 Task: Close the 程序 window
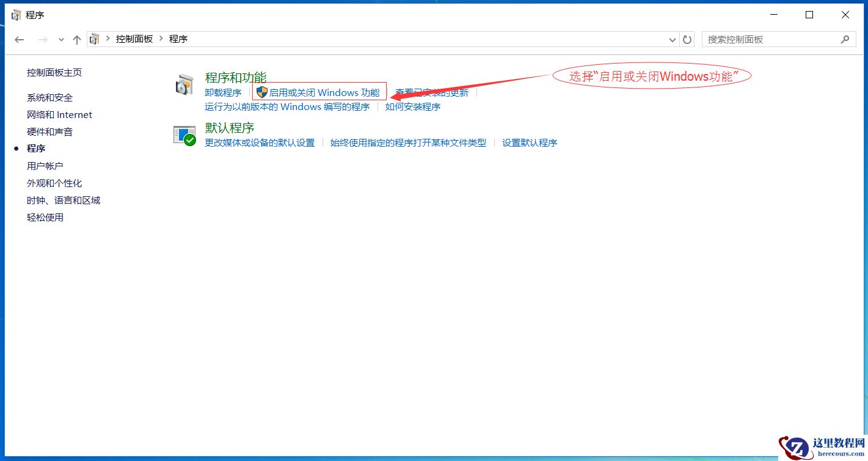845,15
